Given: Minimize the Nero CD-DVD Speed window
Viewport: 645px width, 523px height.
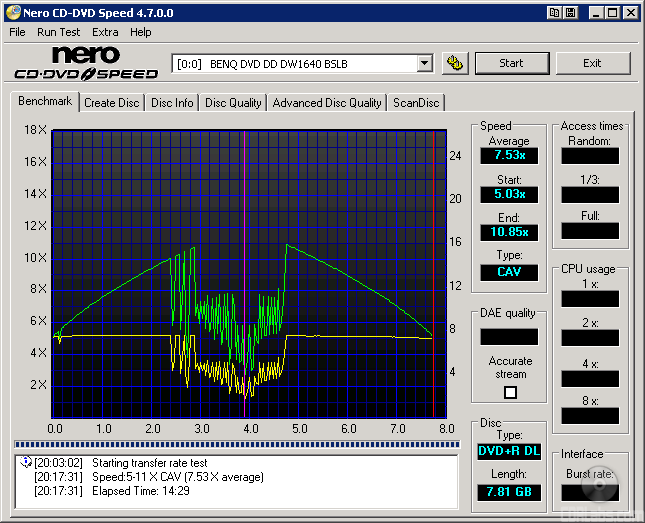Looking at the screenshot, I should pos(596,13).
